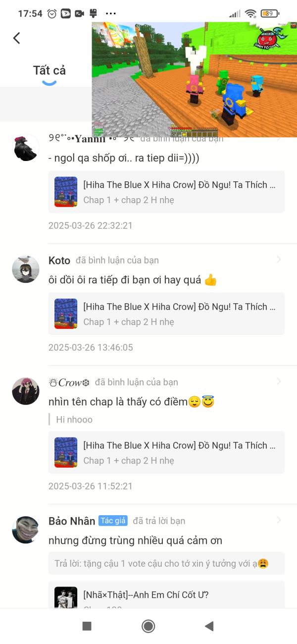Open Yanni's crow profile avatar
This screenshot has width=297, height=644.
coord(26,148)
